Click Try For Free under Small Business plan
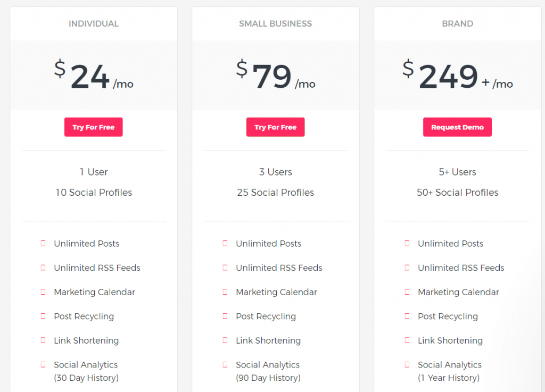Viewport: 545px width, 392px height. point(275,127)
